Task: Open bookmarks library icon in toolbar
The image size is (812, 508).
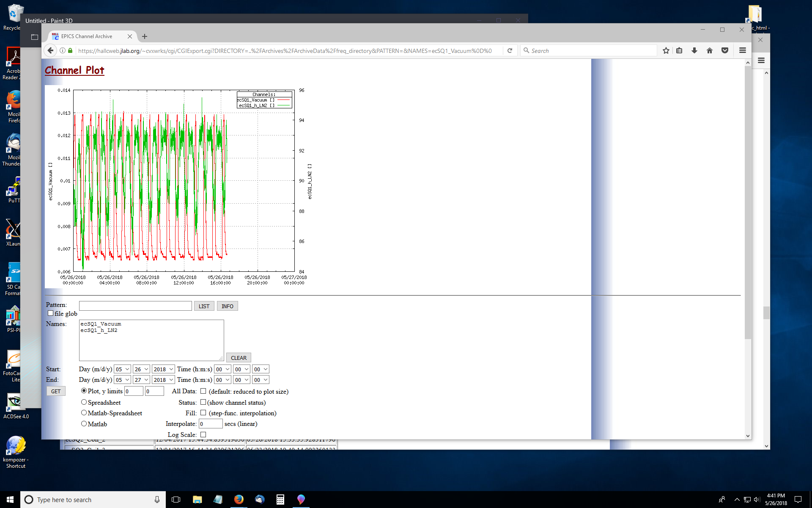Action: point(679,51)
